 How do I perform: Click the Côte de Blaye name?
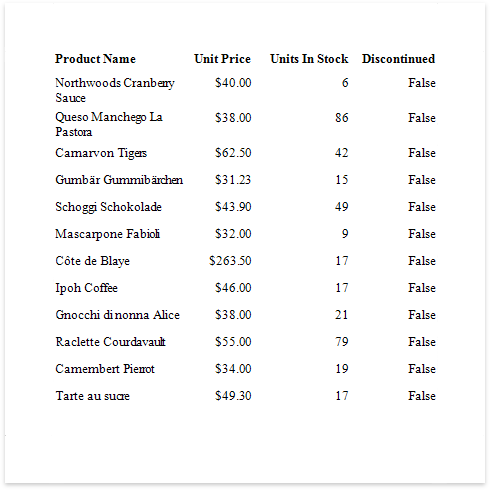pyautogui.click(x=92, y=261)
